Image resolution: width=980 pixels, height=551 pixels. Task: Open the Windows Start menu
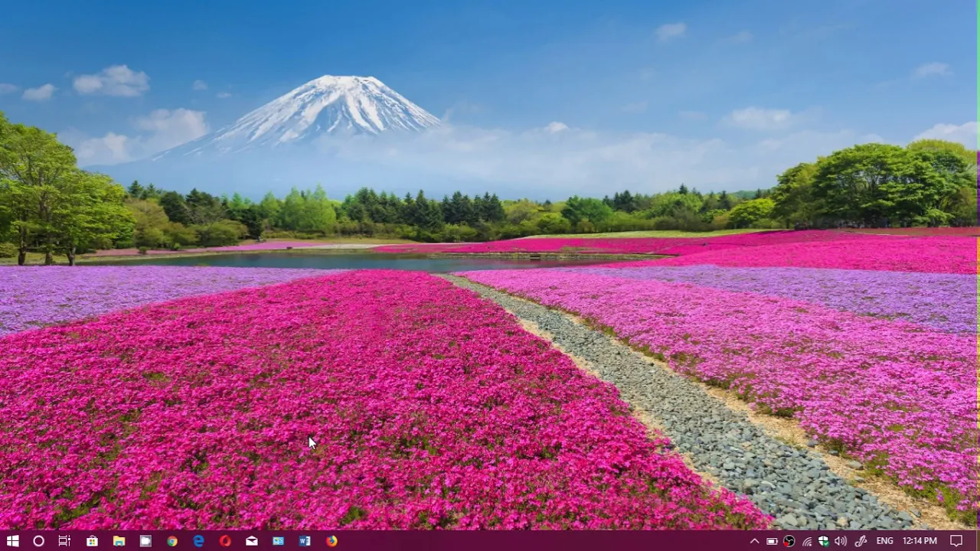pyautogui.click(x=12, y=541)
